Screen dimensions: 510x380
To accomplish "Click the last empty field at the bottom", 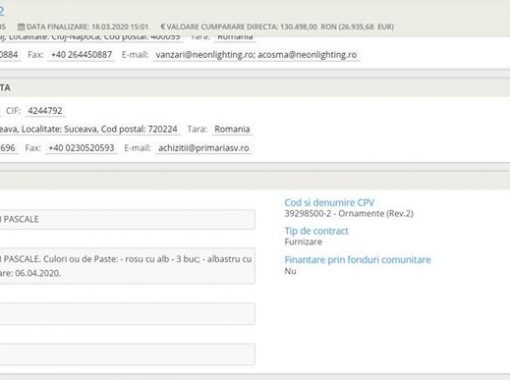I will coord(127,354).
